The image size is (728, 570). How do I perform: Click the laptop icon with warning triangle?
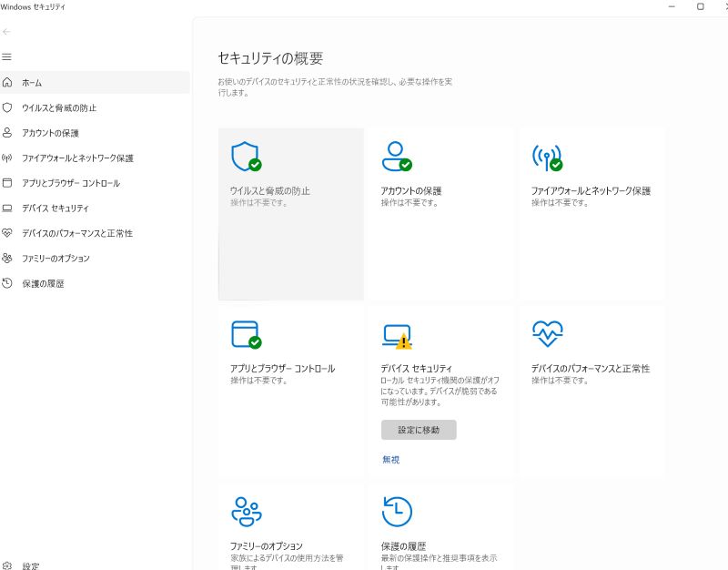(397, 337)
